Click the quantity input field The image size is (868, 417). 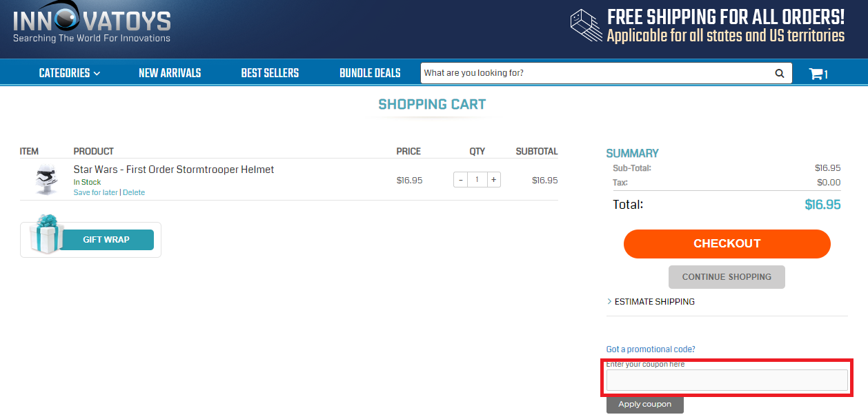tap(477, 180)
